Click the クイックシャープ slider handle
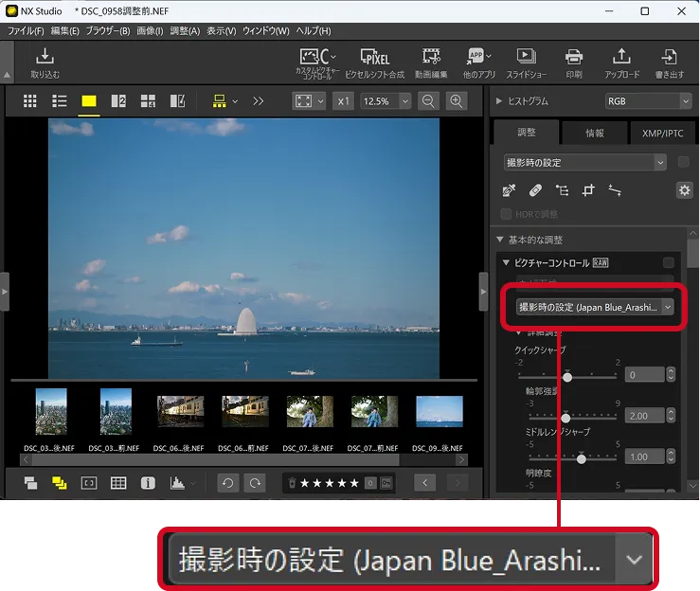Viewport: 700px width, 591px height. [x=567, y=376]
